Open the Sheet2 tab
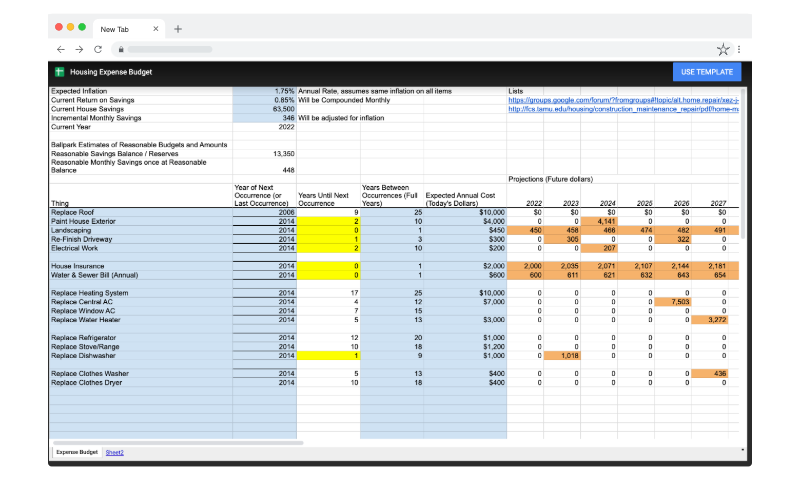 click(114, 452)
